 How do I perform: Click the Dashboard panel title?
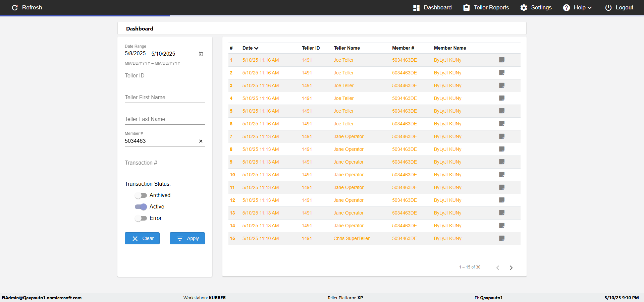(x=140, y=29)
